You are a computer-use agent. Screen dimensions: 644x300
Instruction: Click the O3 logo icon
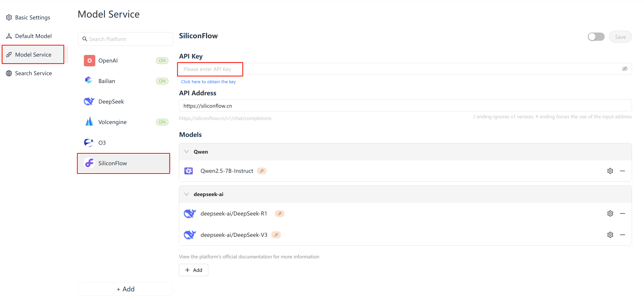(x=89, y=142)
